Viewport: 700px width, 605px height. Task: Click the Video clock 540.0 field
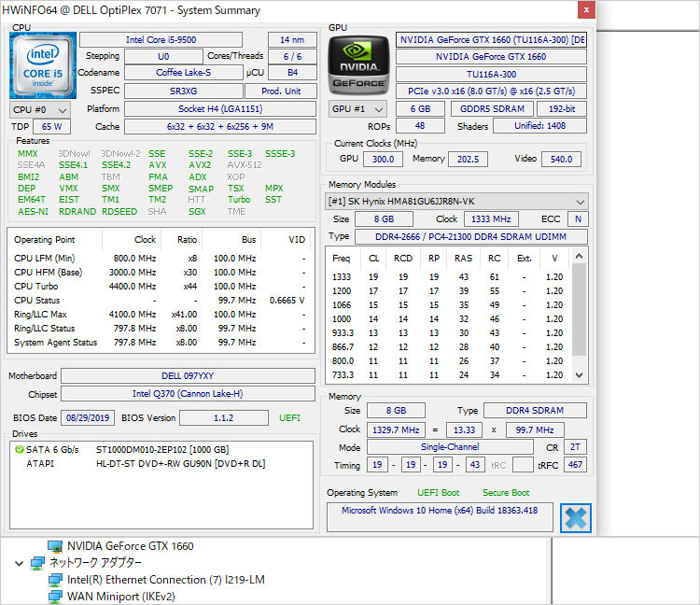[561, 160]
